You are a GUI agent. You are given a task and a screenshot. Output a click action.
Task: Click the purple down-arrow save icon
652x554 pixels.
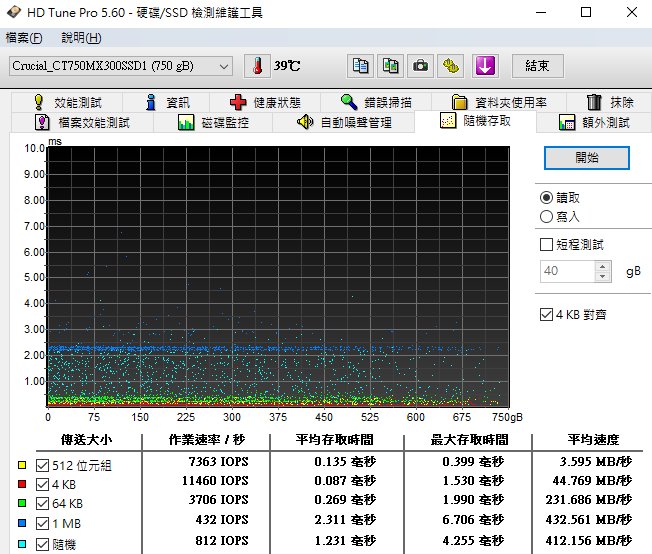tap(485, 66)
